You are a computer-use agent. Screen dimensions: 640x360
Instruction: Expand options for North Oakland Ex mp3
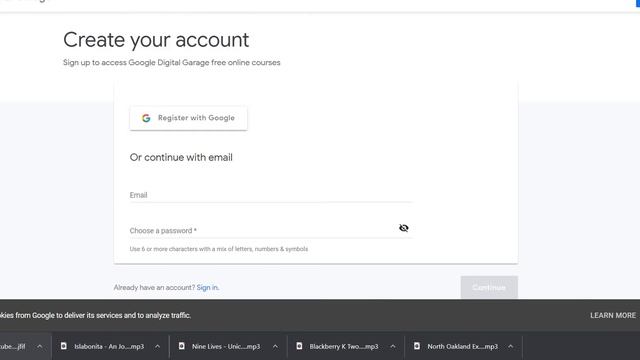click(511, 346)
